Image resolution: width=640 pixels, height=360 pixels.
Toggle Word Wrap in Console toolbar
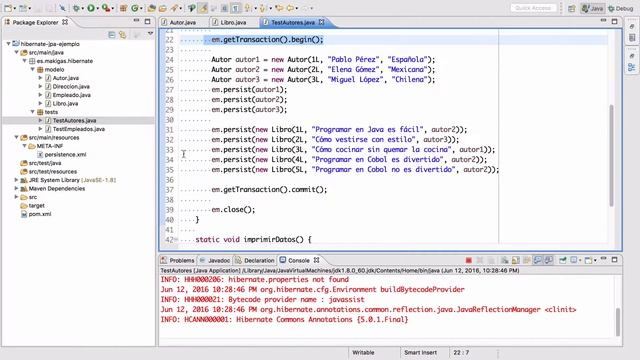point(527,260)
